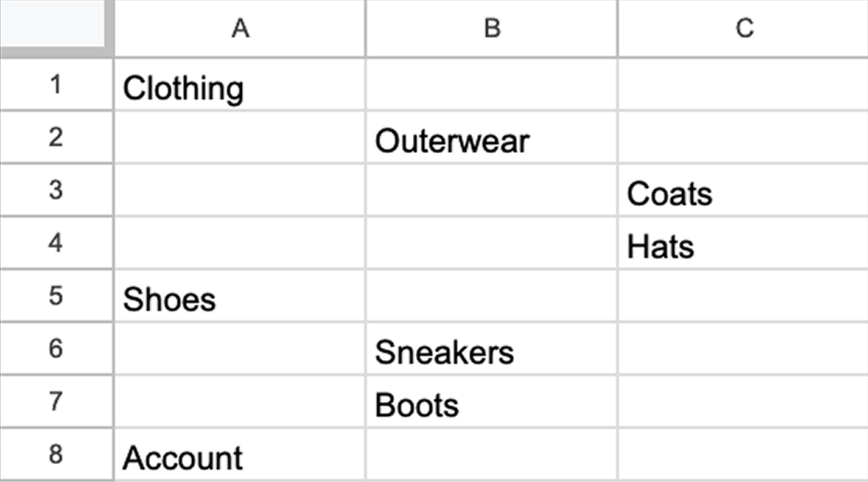This screenshot has height=482, width=868.
Task: Click row 6 header number
Action: [56, 350]
